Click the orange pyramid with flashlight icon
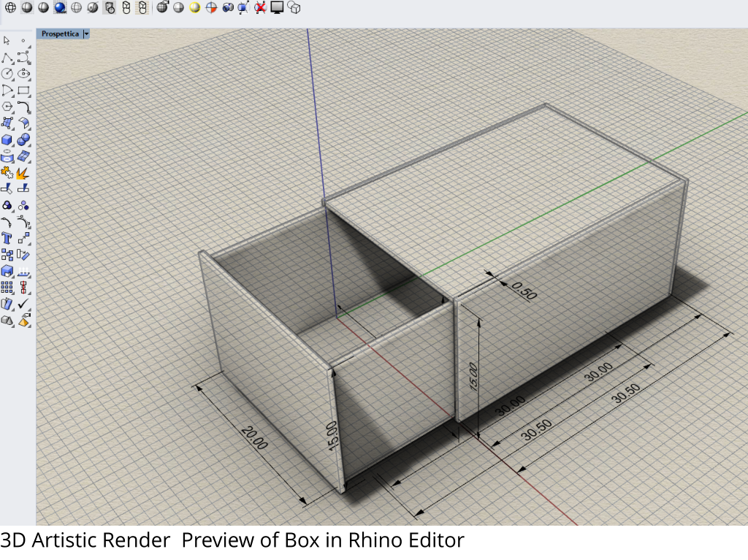This screenshot has height=560, width=748. click(x=24, y=320)
